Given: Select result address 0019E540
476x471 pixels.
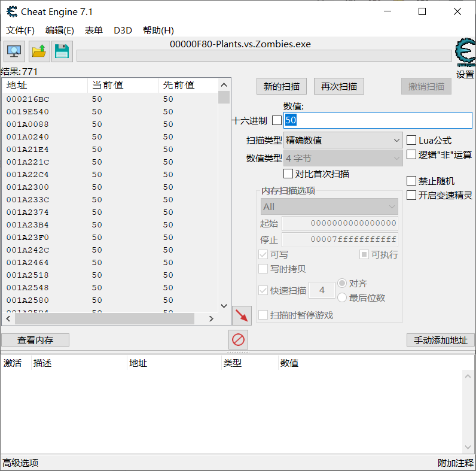Looking at the screenshot, I should (28, 111).
